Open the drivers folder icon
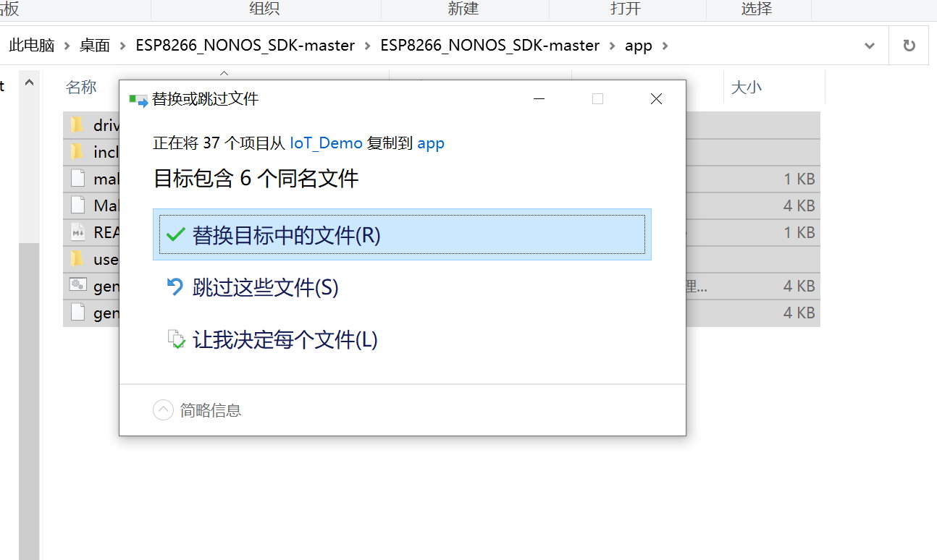Image resolution: width=937 pixels, height=560 pixels. point(77,124)
